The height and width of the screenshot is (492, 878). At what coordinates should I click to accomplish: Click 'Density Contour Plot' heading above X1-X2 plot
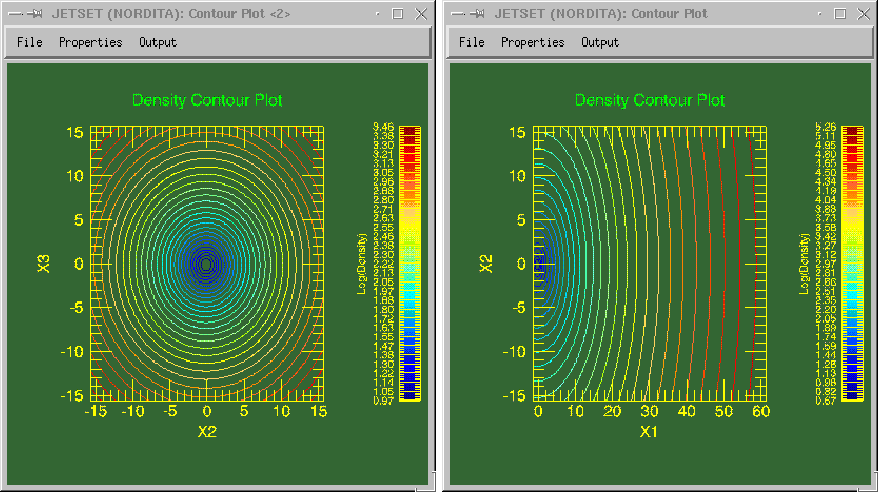pos(650,101)
